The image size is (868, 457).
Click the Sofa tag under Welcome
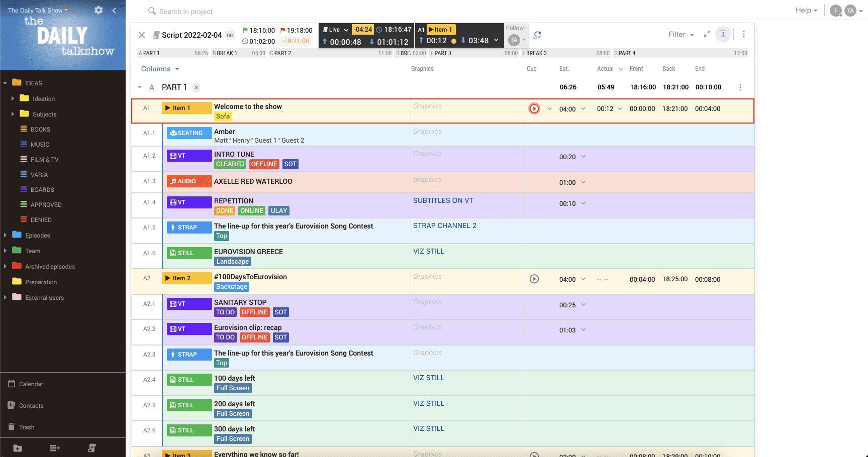pyautogui.click(x=223, y=117)
